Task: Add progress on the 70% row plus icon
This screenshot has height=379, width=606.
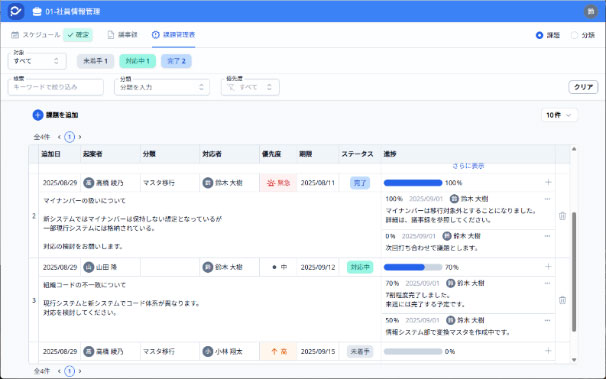Action: click(x=548, y=267)
